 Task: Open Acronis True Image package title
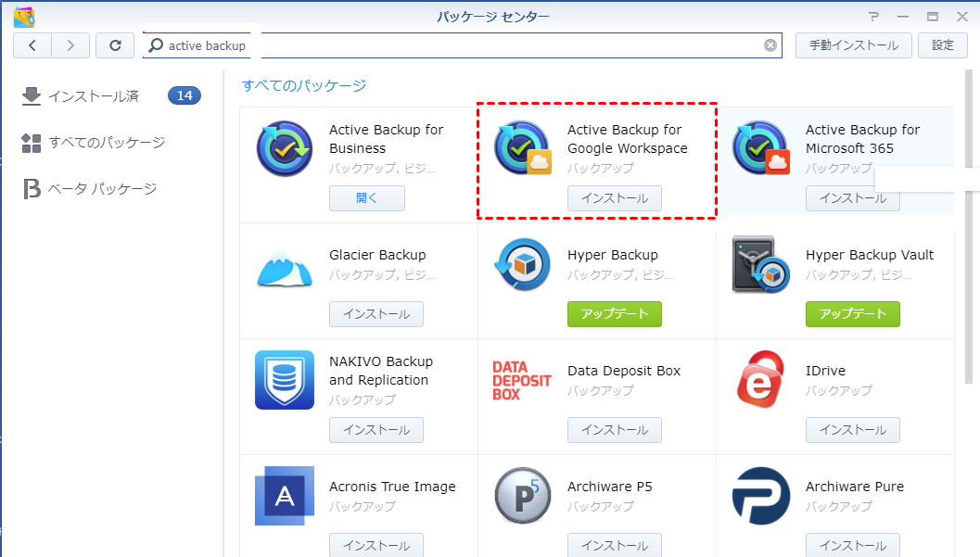pos(392,487)
